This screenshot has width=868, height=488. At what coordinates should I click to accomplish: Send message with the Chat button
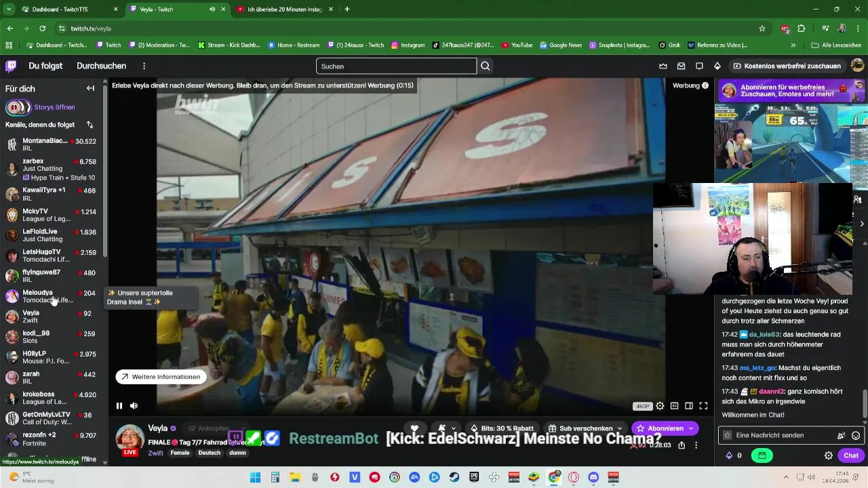[851, 455]
